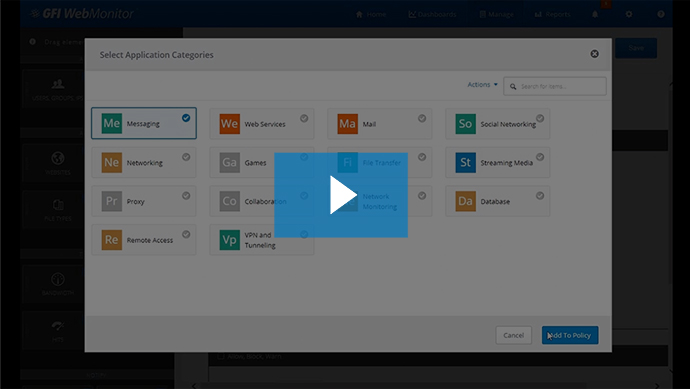This screenshot has height=389, width=690.
Task: Click the Messaging 'Me' category icon
Action: pos(112,123)
